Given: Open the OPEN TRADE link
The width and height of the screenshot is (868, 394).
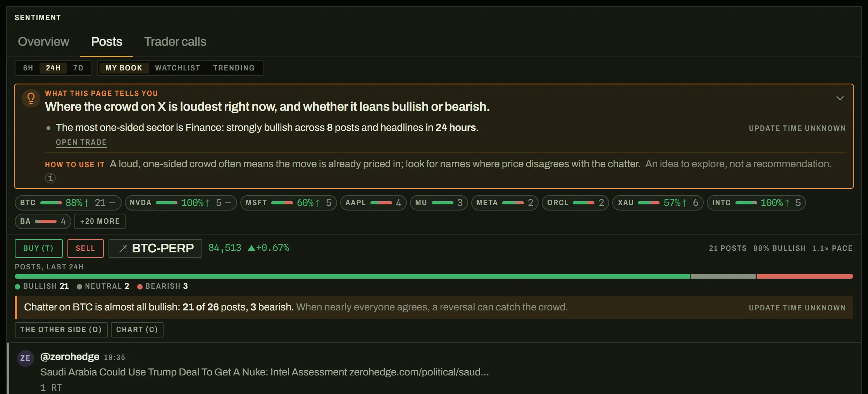Looking at the screenshot, I should [81, 142].
